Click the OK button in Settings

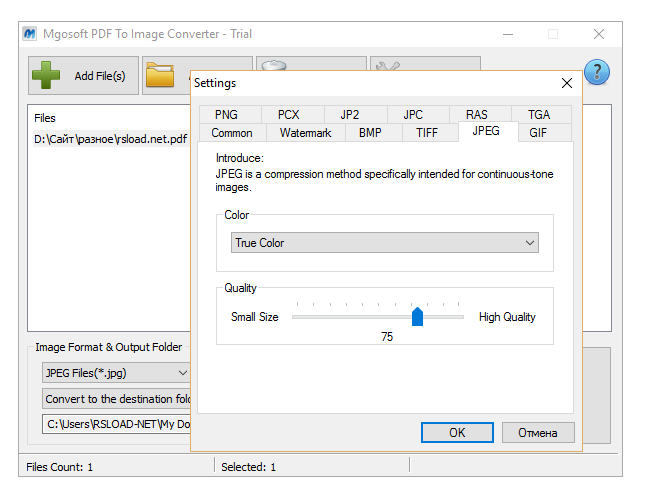457,433
